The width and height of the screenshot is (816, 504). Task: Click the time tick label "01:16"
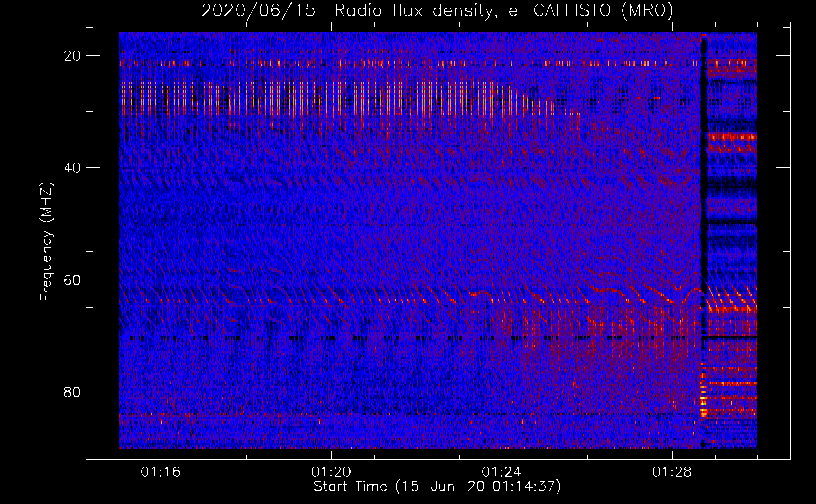click(161, 472)
